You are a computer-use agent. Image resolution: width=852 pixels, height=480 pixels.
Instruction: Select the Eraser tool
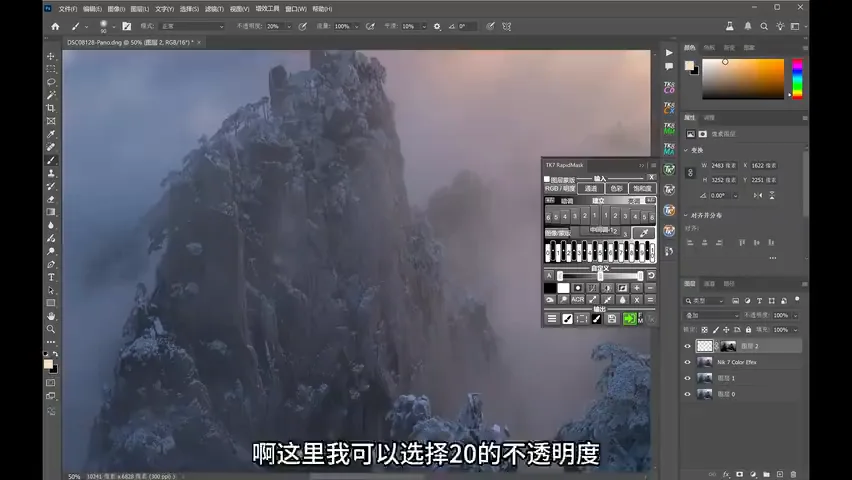point(51,199)
